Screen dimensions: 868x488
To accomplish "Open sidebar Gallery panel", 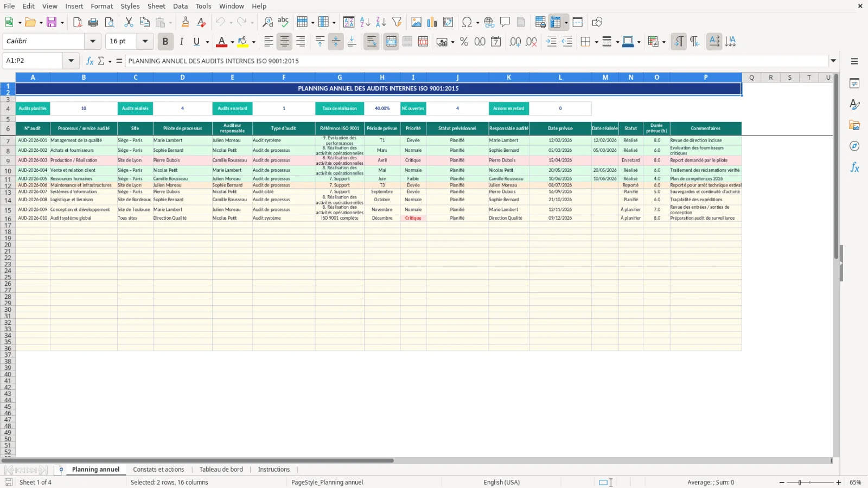I will 854,125.
